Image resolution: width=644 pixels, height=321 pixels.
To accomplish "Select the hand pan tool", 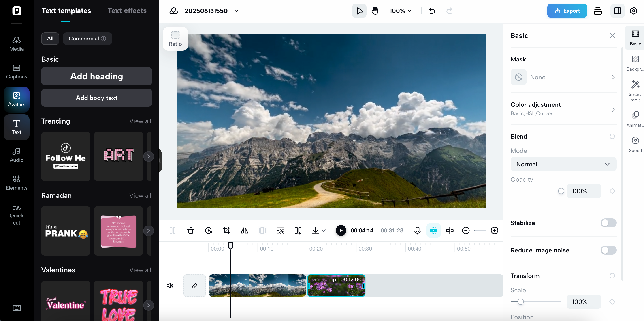I will click(x=375, y=11).
